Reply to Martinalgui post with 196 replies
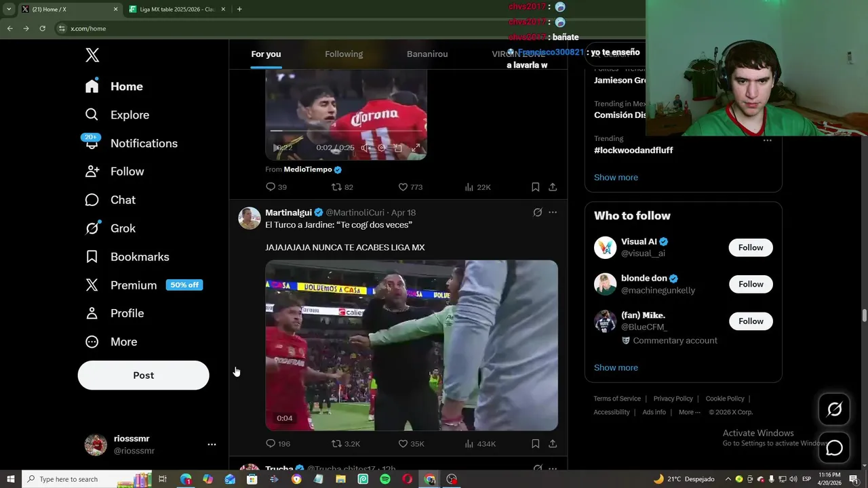Image resolution: width=868 pixels, height=488 pixels. pos(277,444)
